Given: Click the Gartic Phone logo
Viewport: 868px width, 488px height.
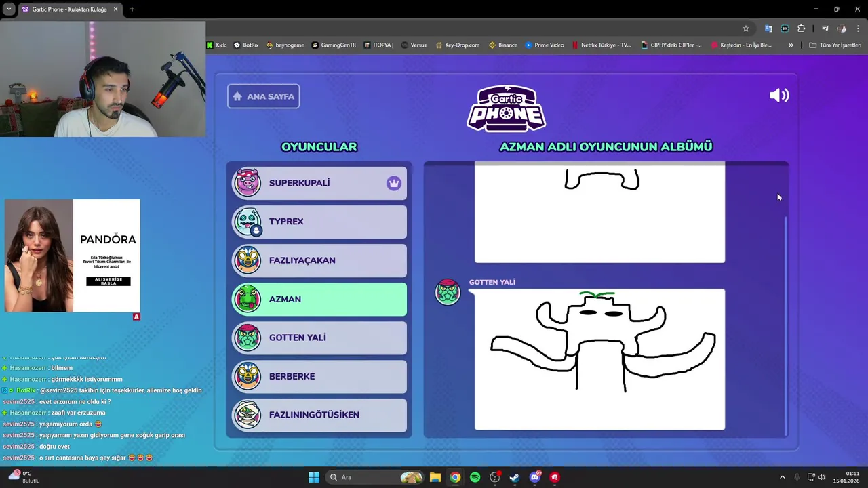Looking at the screenshot, I should (x=507, y=108).
